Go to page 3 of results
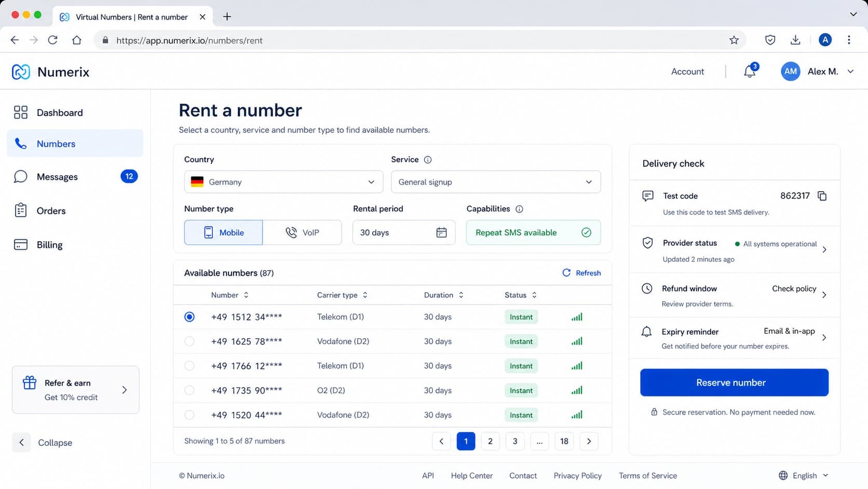The width and height of the screenshot is (868, 489). pos(515,441)
